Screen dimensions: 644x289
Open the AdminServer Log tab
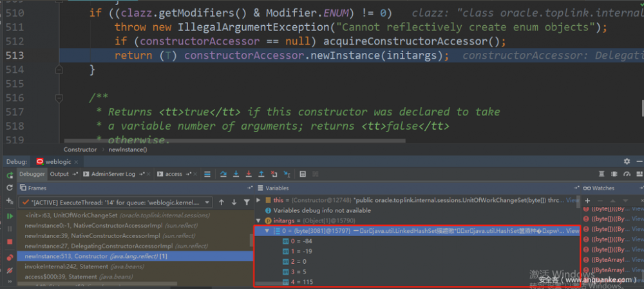click(113, 174)
